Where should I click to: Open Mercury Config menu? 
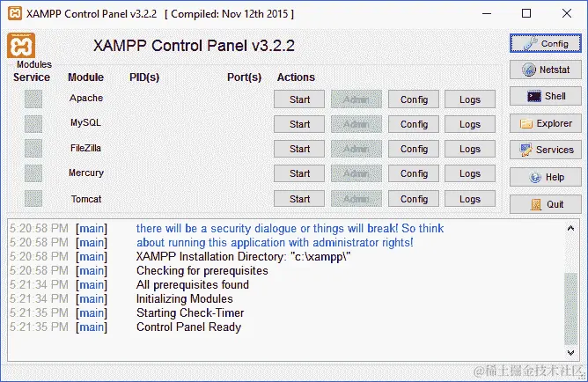pyautogui.click(x=414, y=173)
